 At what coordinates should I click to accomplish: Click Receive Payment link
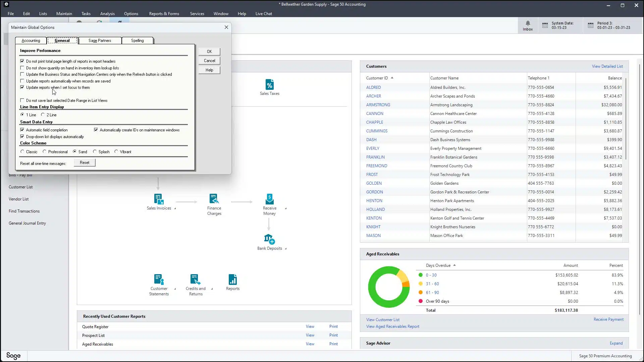[x=608, y=319]
